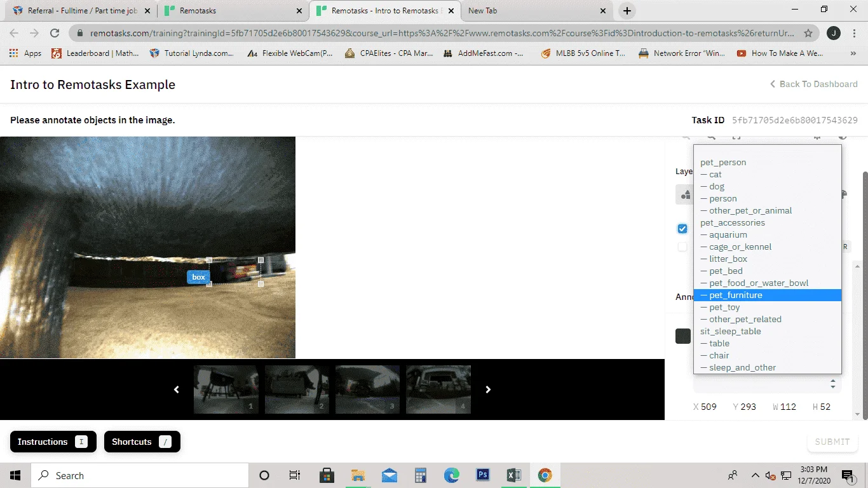
Task: Open image thumbnail number 2
Action: (297, 390)
